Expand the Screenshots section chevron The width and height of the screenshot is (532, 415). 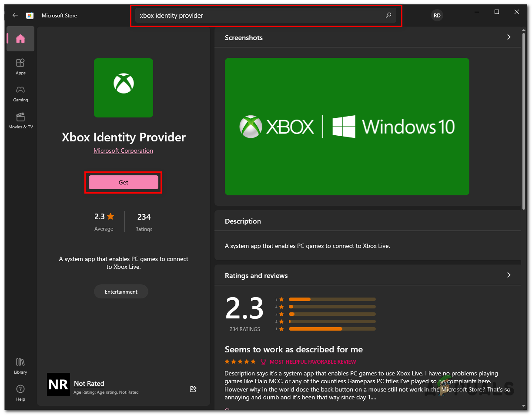(509, 37)
